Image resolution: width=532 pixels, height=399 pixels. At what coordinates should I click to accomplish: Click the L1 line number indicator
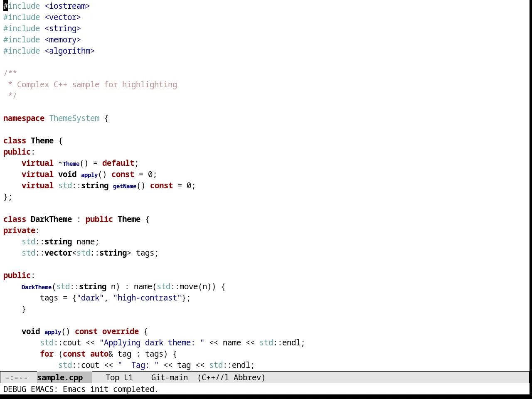point(128,377)
